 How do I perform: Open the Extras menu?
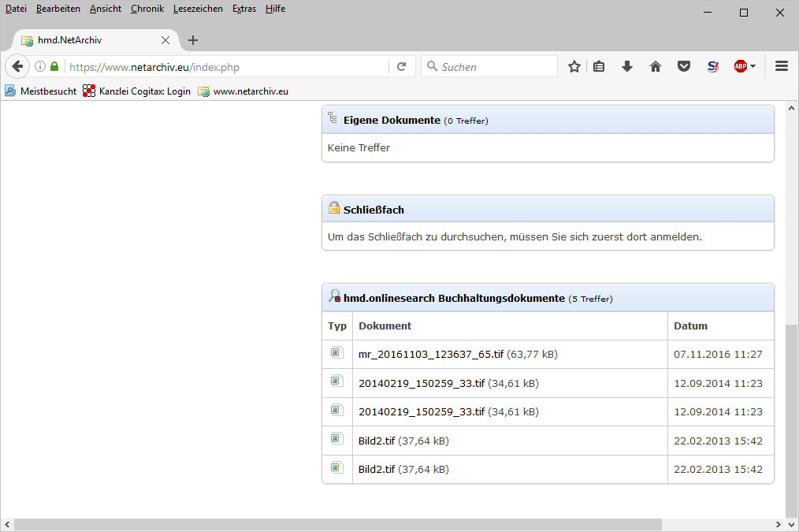coord(243,9)
